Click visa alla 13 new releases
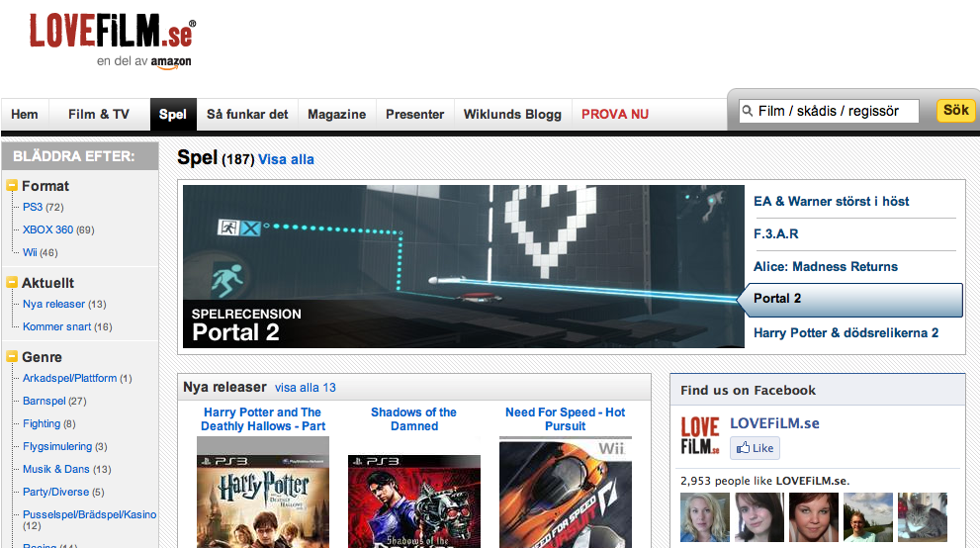 click(x=305, y=388)
